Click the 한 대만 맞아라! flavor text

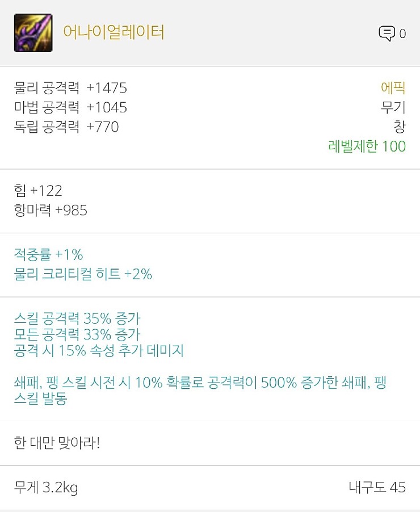(57, 443)
